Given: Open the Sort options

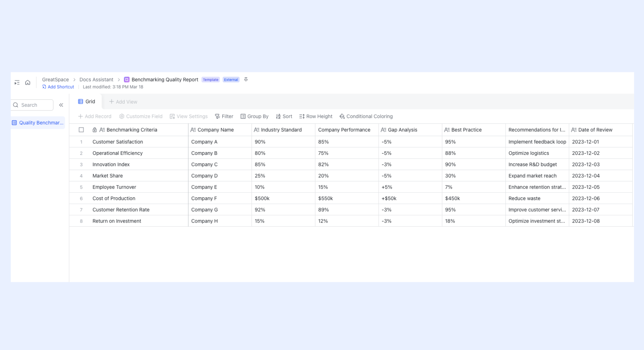Looking at the screenshot, I should point(284,116).
